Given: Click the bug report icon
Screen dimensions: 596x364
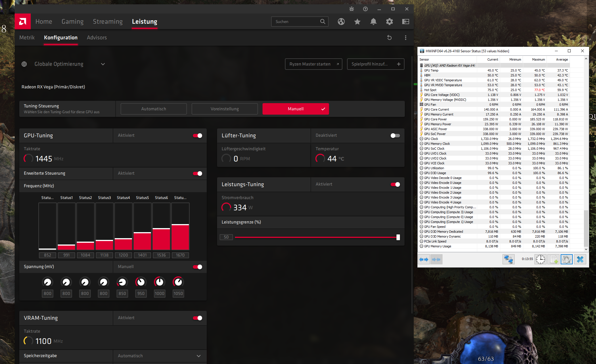Looking at the screenshot, I should point(351,9).
